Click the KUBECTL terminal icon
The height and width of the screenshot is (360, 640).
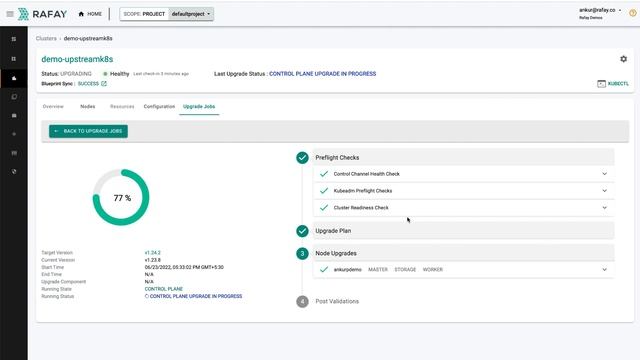601,84
